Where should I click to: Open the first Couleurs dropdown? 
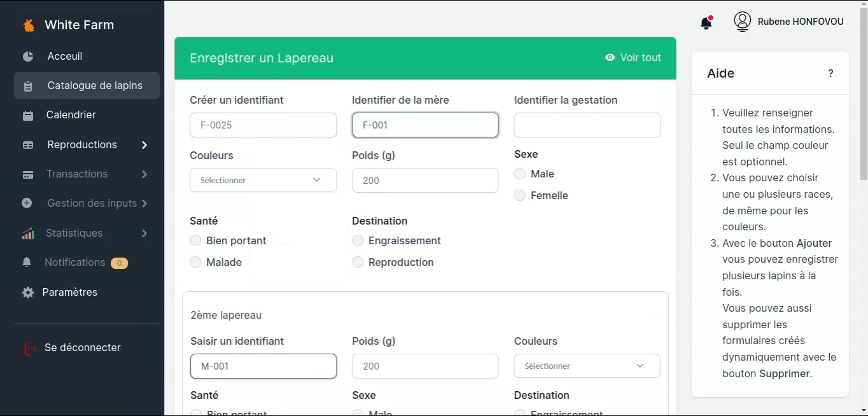[x=263, y=180]
